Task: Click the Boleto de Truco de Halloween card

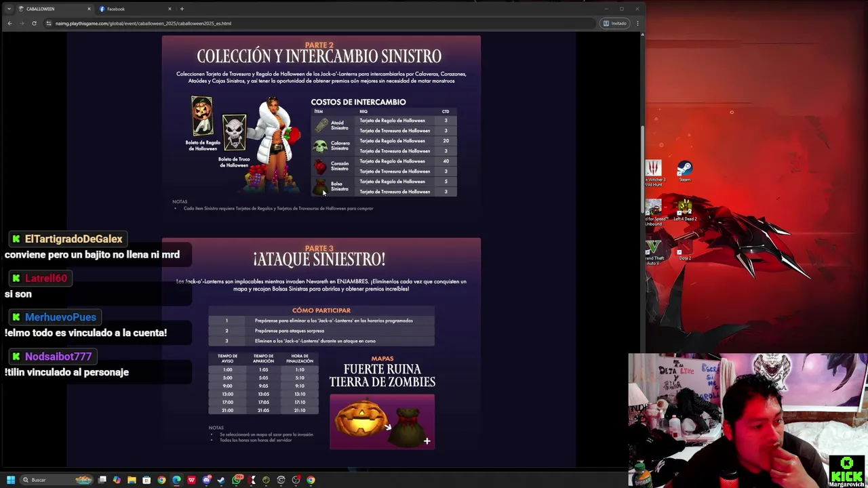Action: 234,133
